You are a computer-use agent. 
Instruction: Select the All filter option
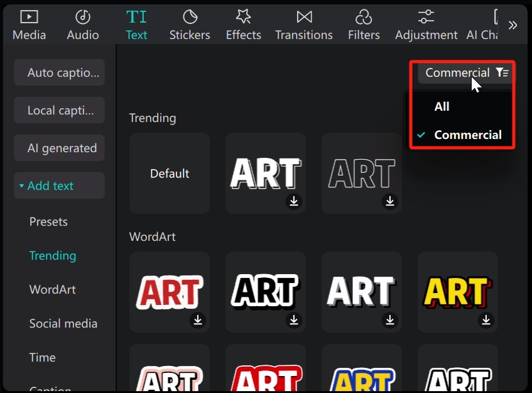(442, 106)
